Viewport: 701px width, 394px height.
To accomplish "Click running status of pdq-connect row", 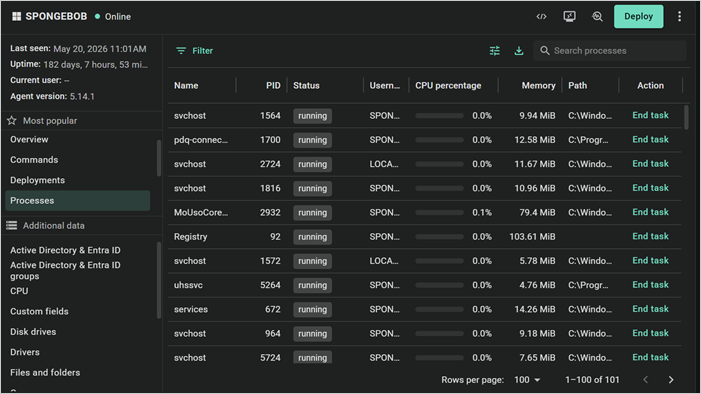I will point(312,140).
